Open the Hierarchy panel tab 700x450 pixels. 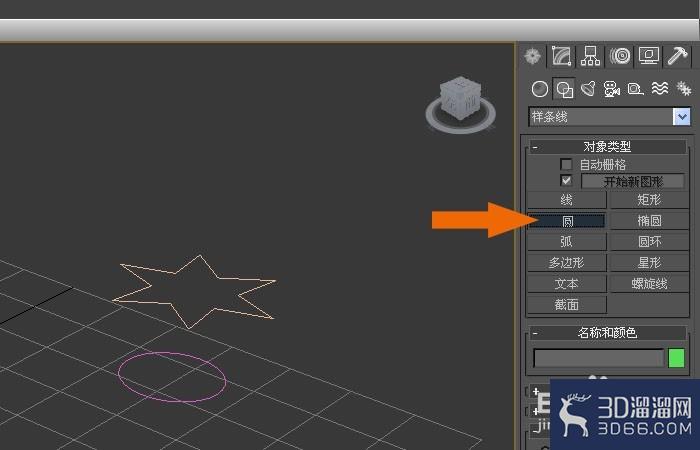(590, 56)
